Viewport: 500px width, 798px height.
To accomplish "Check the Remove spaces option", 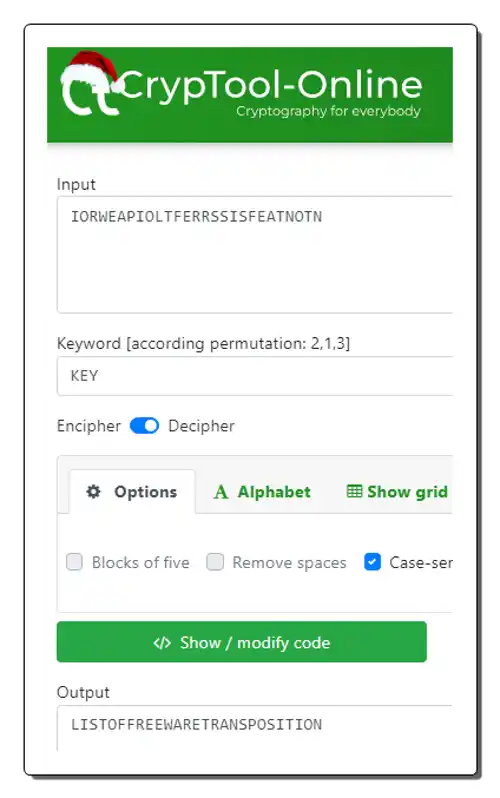I will (215, 562).
